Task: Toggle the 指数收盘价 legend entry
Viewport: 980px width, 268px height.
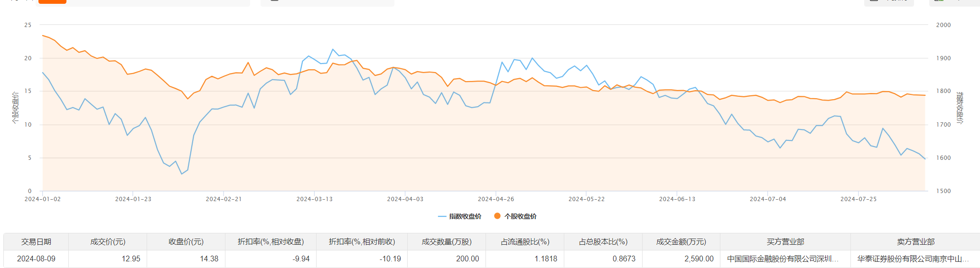Action: point(460,216)
